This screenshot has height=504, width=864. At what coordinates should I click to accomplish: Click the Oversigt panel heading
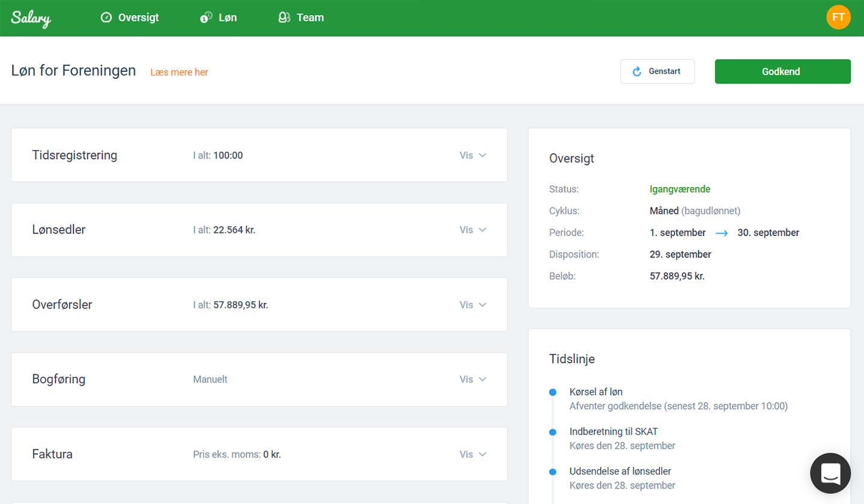pos(572,158)
